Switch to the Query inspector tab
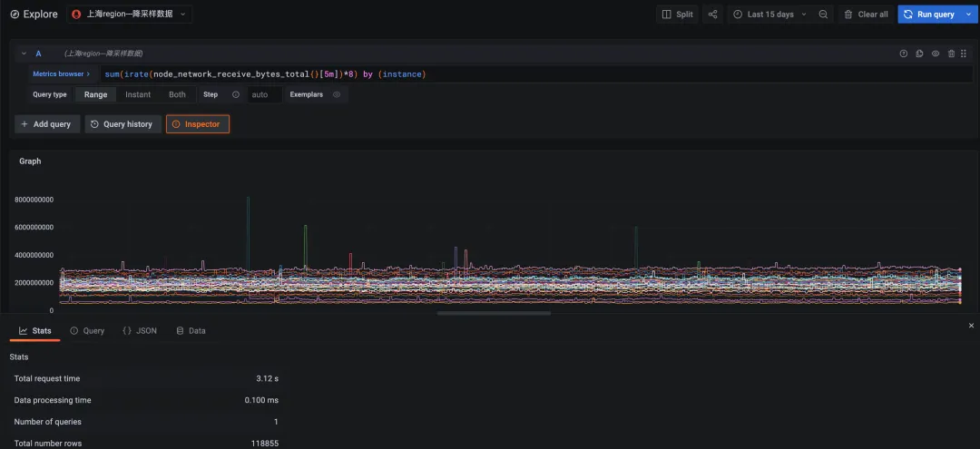The image size is (980, 449). point(87,331)
